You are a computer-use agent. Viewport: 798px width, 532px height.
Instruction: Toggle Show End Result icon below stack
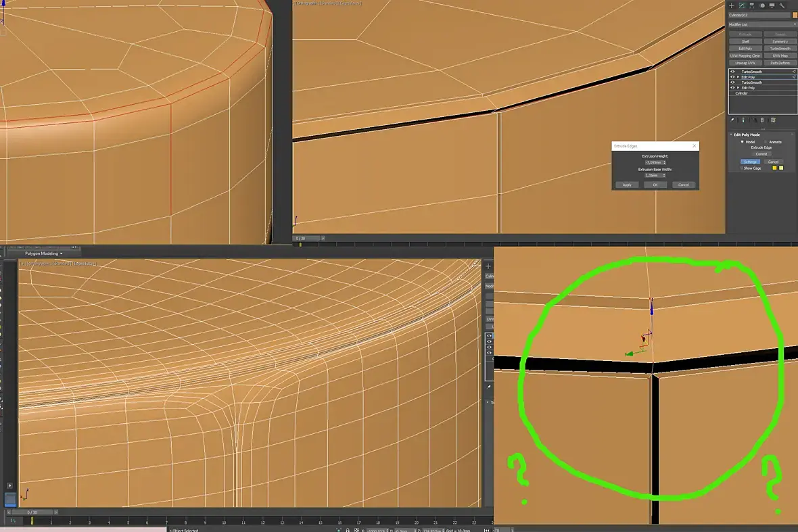point(743,120)
